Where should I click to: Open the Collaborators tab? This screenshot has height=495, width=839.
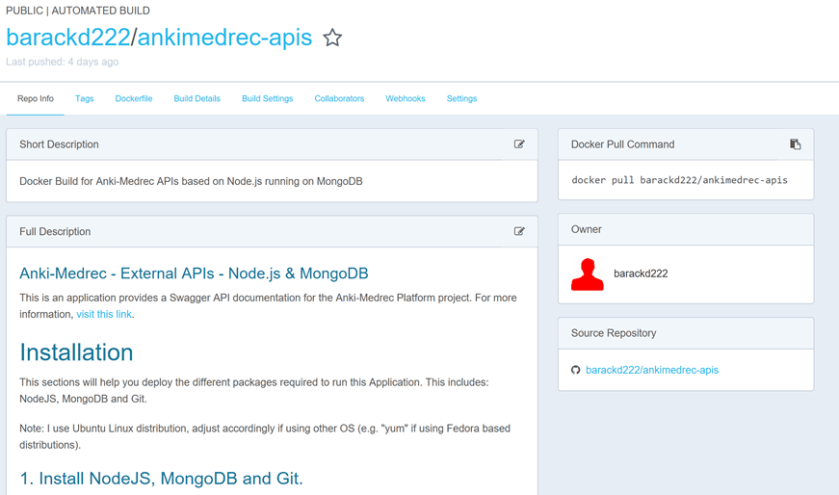(x=339, y=99)
